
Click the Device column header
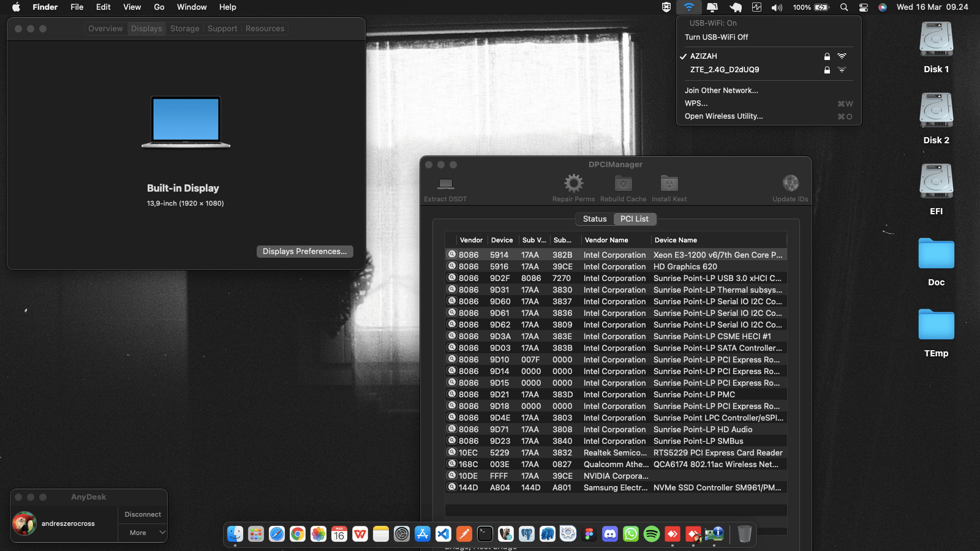point(502,240)
